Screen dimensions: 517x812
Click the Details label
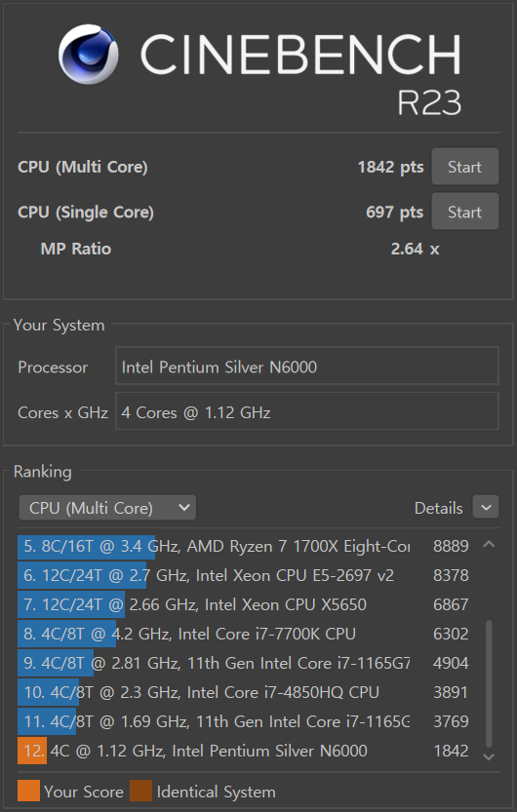coord(438,508)
